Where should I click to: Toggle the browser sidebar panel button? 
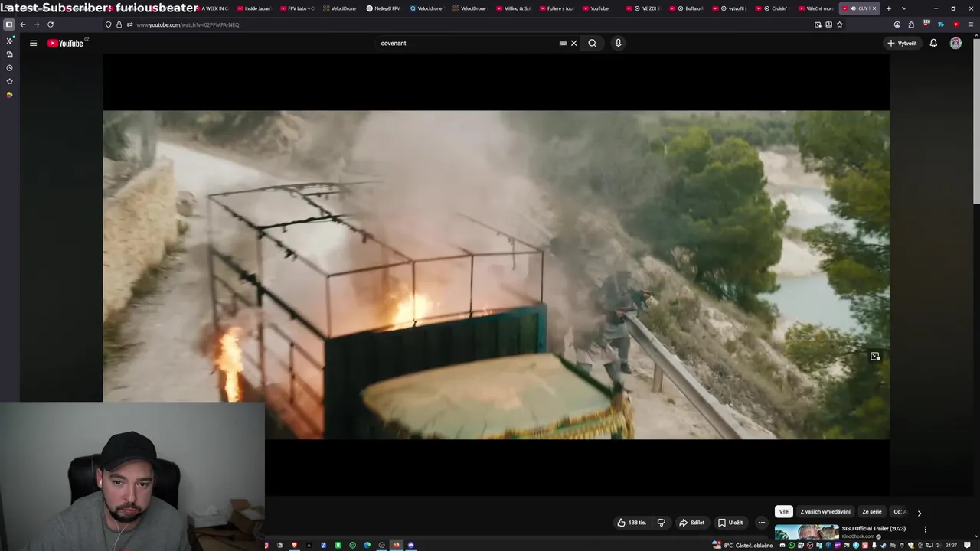click(x=9, y=24)
